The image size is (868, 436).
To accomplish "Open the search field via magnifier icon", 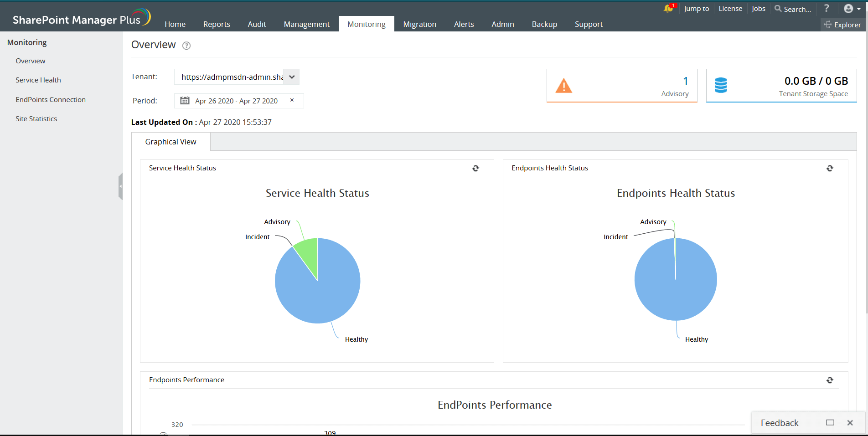I will tap(777, 9).
